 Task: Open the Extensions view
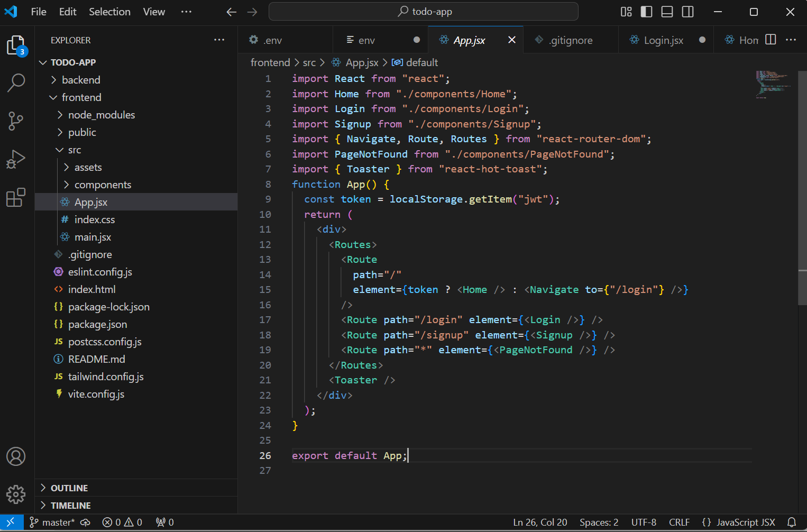16,197
